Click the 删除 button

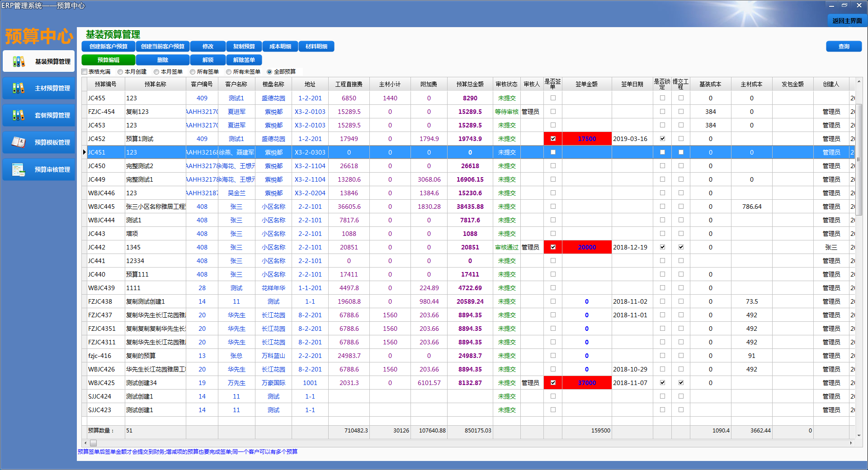[163, 60]
